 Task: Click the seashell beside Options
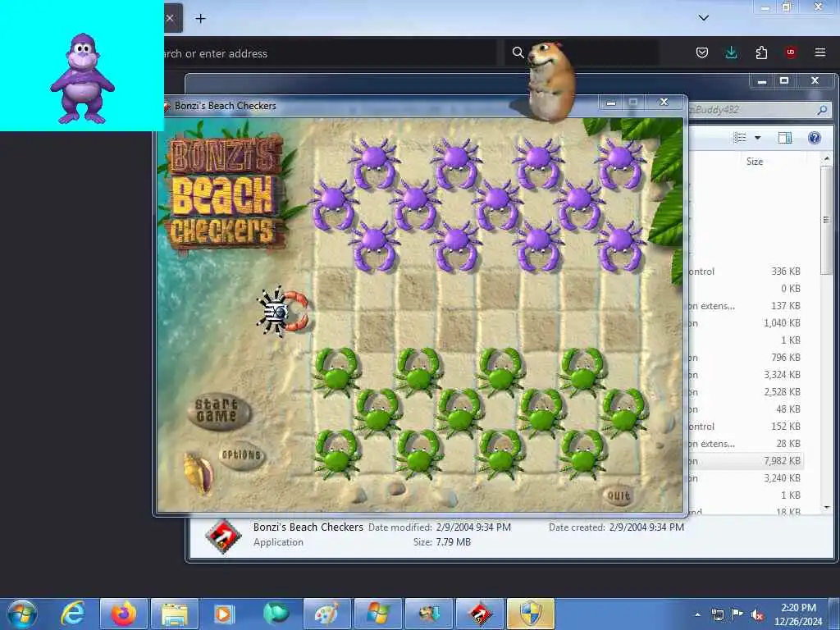[x=199, y=472]
